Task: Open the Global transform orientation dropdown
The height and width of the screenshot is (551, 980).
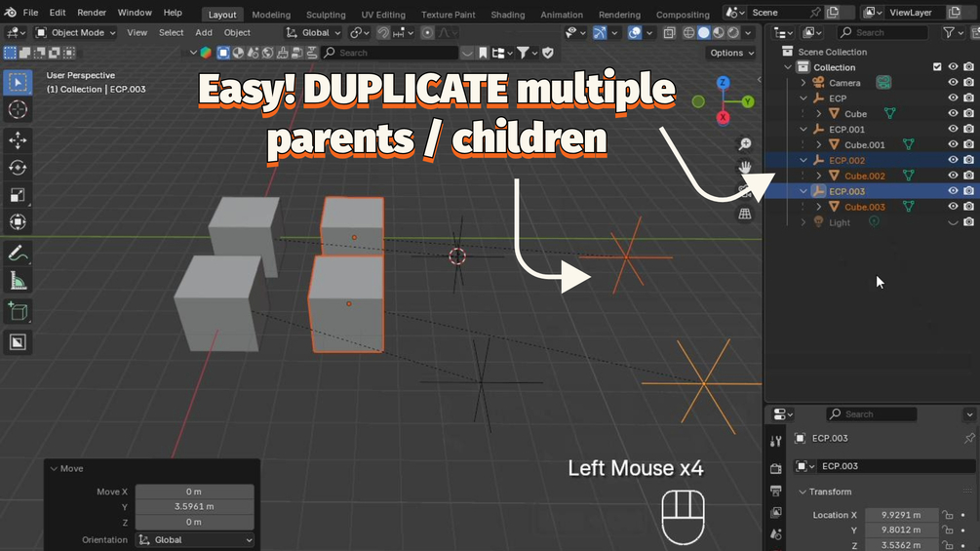Action: coord(313,32)
